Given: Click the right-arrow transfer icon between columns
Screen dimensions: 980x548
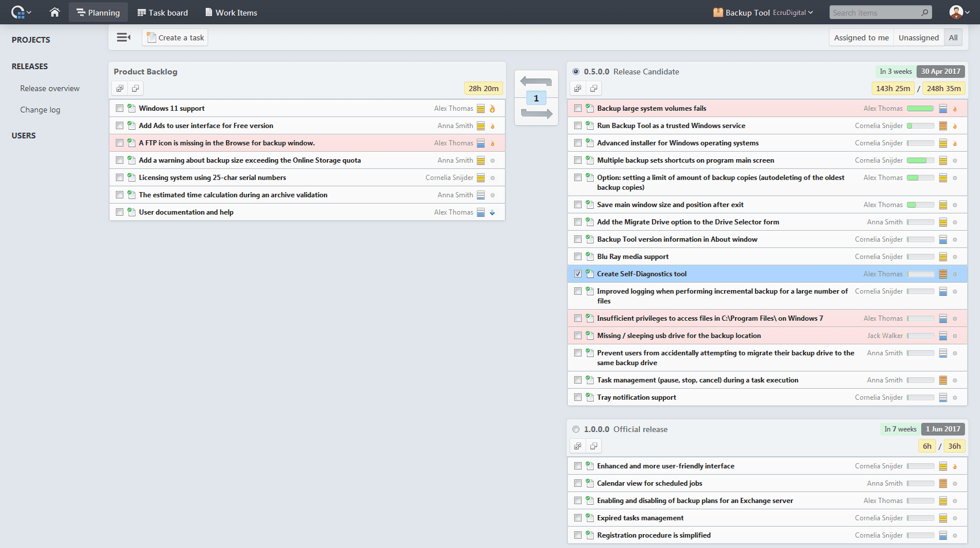Looking at the screenshot, I should [536, 114].
